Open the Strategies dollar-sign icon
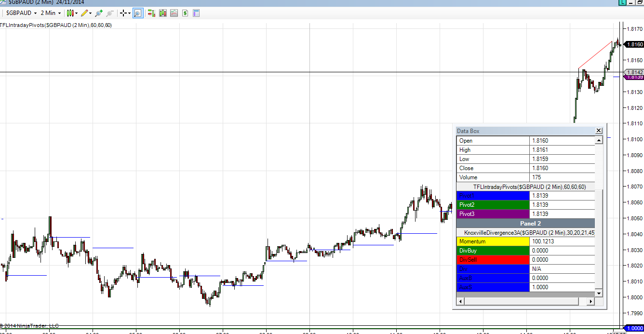Image resolution: width=644 pixels, height=334 pixels. click(185, 13)
